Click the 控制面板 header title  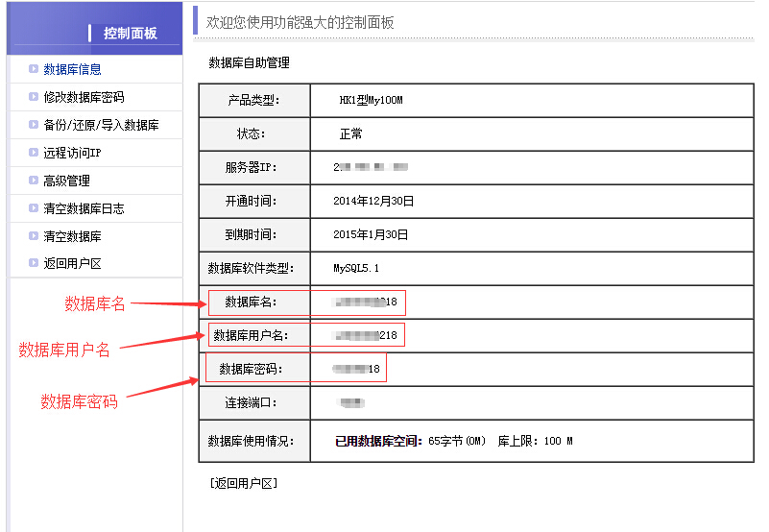tap(130, 33)
